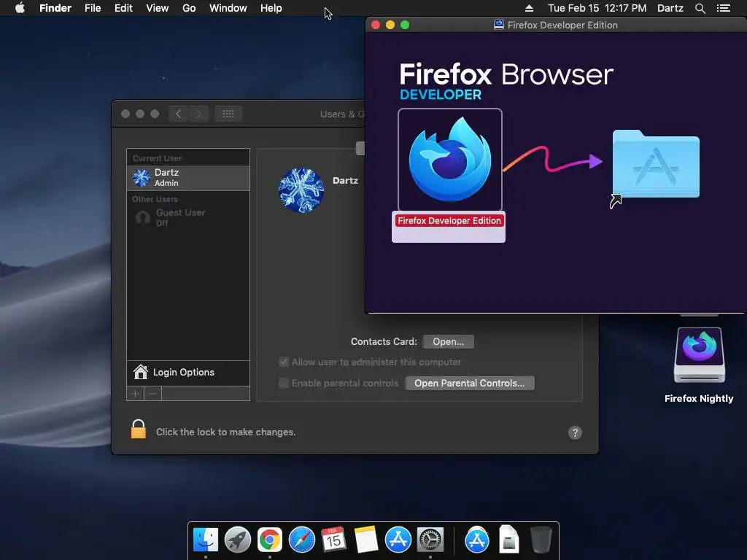Click the Applications folder shortcut in installer
The width and height of the screenshot is (747, 560).
[655, 166]
